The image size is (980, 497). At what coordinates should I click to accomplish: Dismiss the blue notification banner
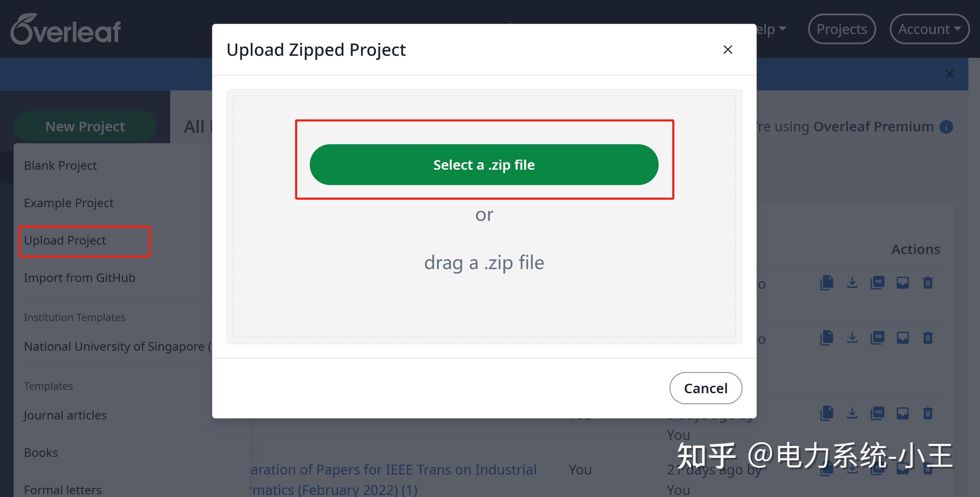[949, 74]
